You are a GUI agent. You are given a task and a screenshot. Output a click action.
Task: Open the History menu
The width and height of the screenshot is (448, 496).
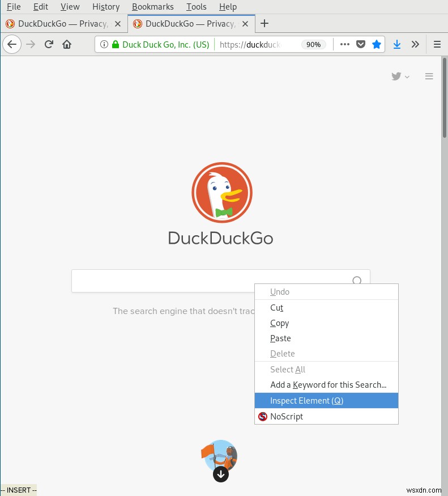tap(106, 7)
